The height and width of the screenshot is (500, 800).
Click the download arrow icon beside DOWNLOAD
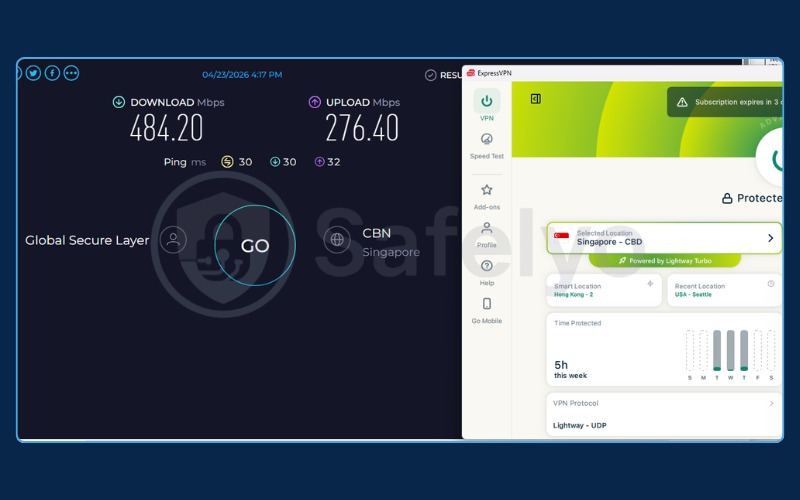click(x=118, y=102)
